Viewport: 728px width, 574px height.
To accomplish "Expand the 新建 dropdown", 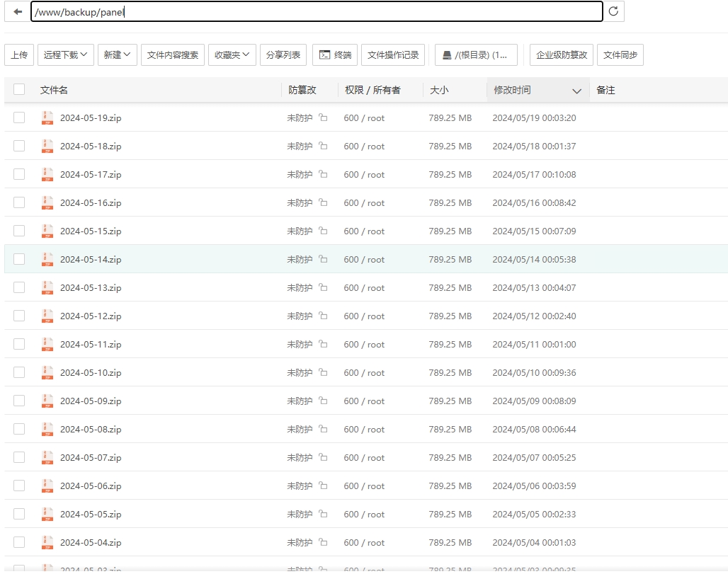I will 117,54.
